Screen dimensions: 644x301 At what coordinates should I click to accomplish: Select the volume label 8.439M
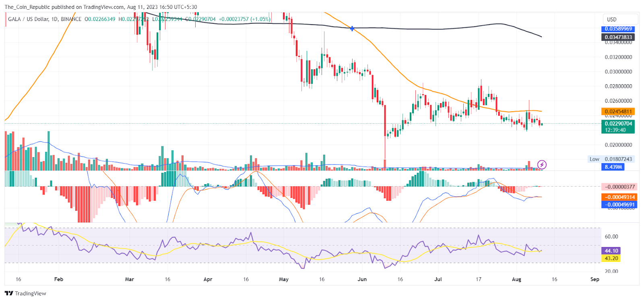coord(613,167)
